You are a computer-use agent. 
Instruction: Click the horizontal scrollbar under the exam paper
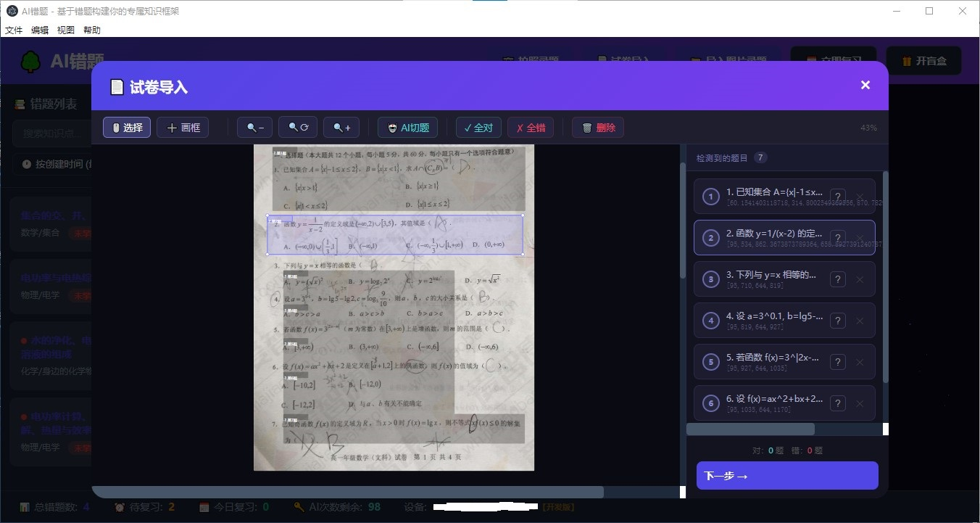(347, 492)
